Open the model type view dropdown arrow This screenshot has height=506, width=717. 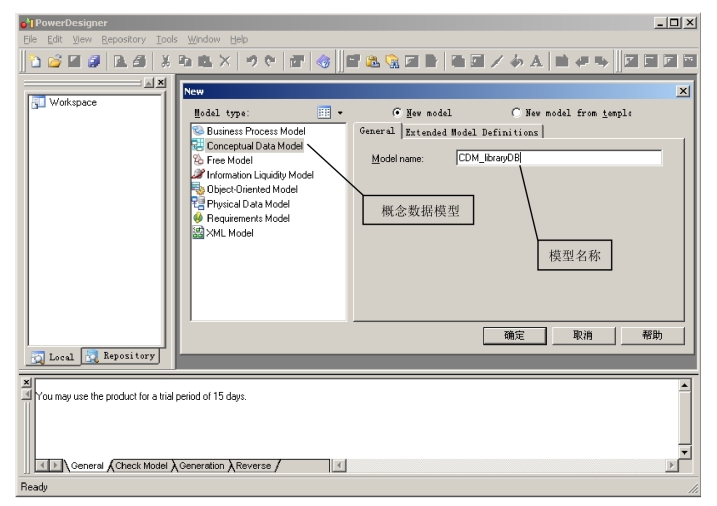[340, 112]
